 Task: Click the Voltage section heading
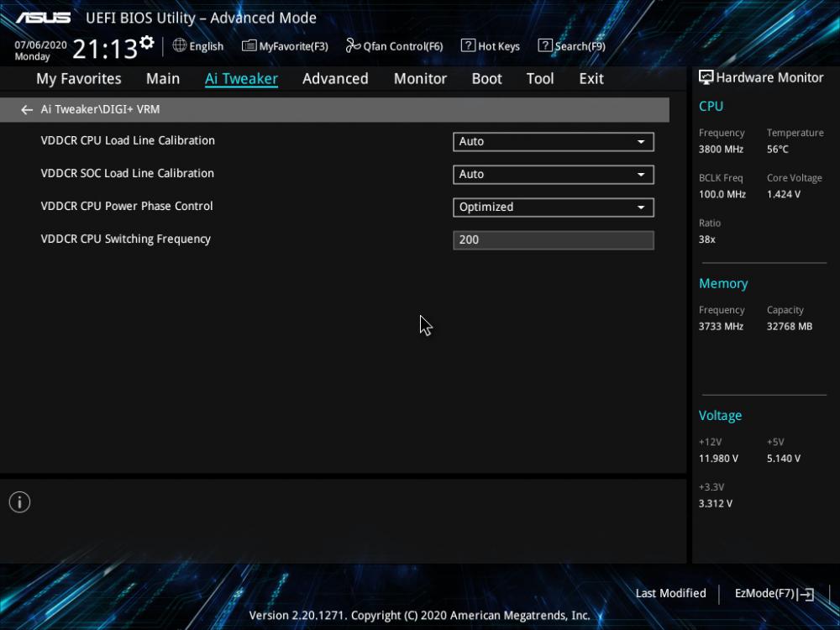tap(720, 415)
